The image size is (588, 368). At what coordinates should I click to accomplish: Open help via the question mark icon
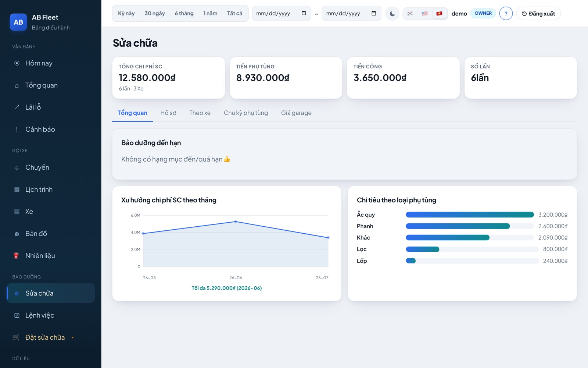click(x=506, y=14)
